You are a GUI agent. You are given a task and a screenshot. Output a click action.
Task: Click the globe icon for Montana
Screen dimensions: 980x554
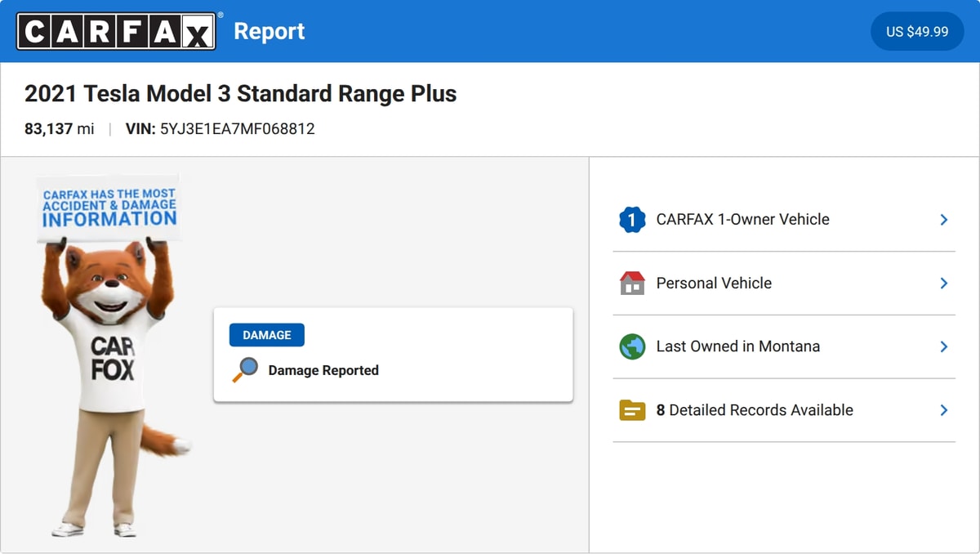(x=632, y=346)
